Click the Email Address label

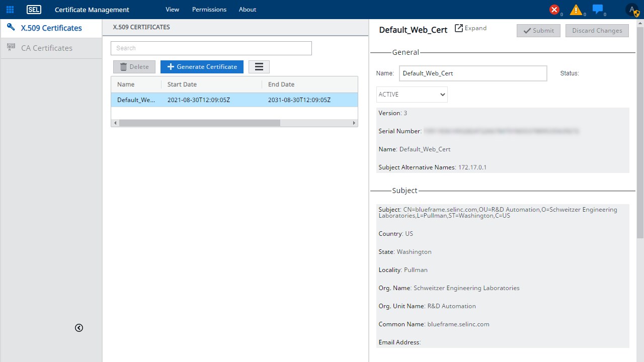tap(399, 342)
